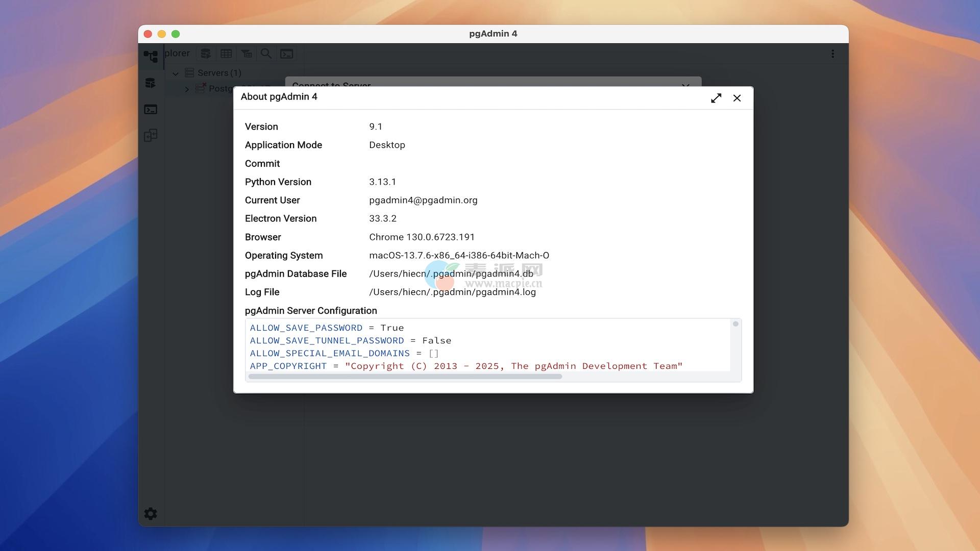Click the Current User email pgadmin4@pgadmin.org
Screen dimensions: 980x551
click(x=423, y=200)
